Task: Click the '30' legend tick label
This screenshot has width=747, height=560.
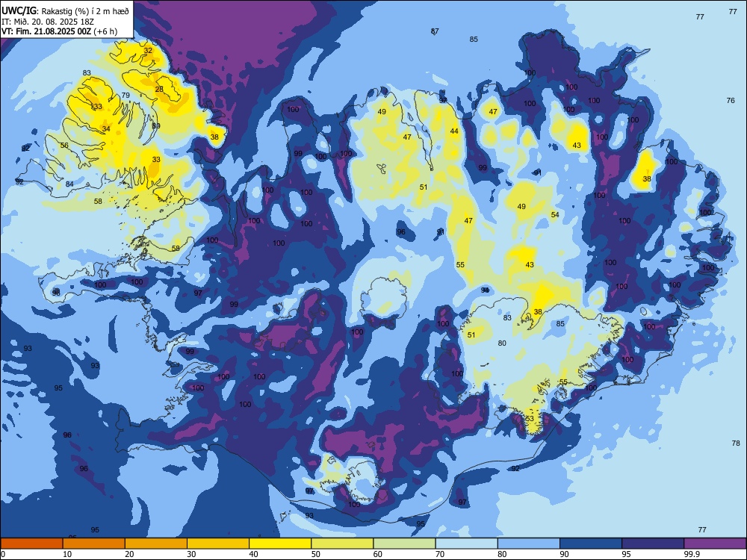Action: (191, 554)
